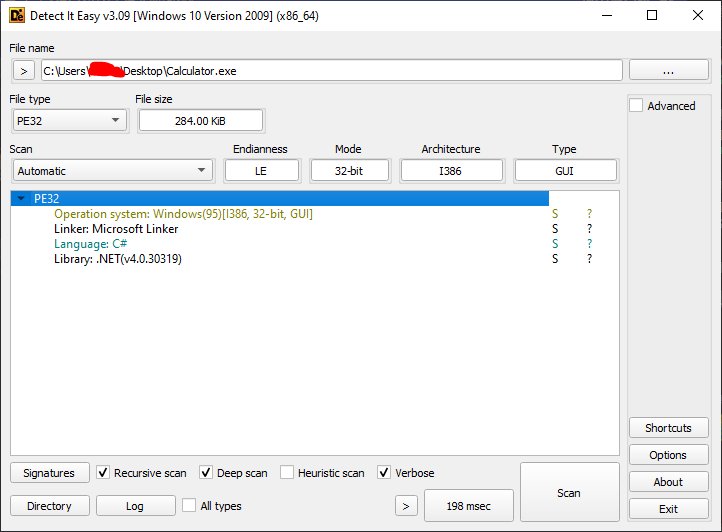Viewport: 722px width, 532px height.
Task: Click the S cell in Library row
Action: [555, 259]
